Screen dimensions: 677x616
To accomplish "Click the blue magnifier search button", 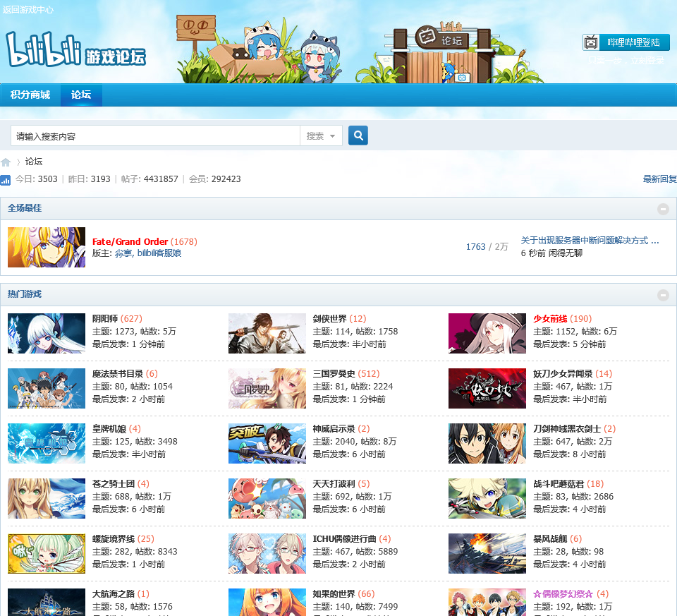I will [x=358, y=135].
